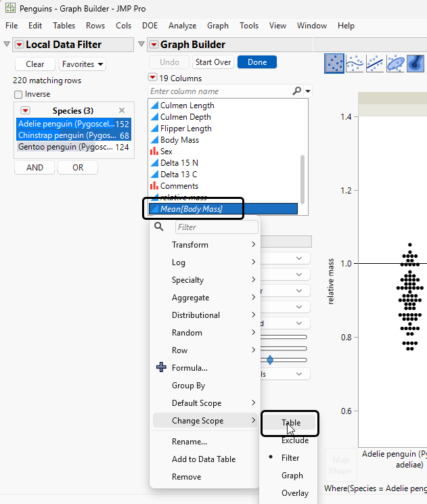Screen dimensions: 427x504
Task: Click the column list scrollbar
Action: (x=302, y=179)
